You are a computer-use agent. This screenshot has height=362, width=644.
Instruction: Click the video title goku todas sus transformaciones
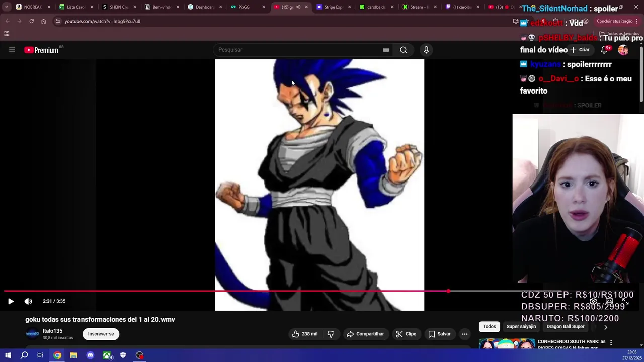point(100,319)
